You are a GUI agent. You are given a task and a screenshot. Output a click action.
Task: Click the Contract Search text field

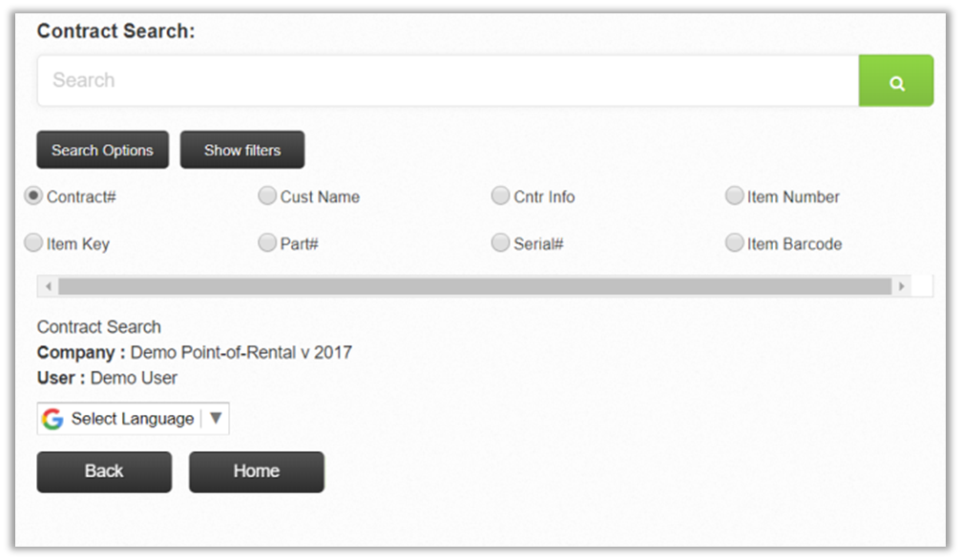(x=448, y=81)
